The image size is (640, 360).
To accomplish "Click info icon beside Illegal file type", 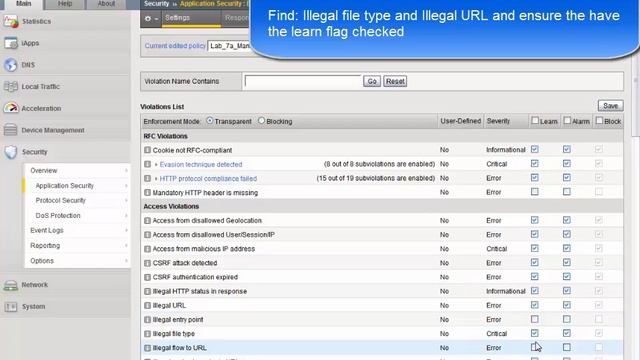I will tap(147, 334).
